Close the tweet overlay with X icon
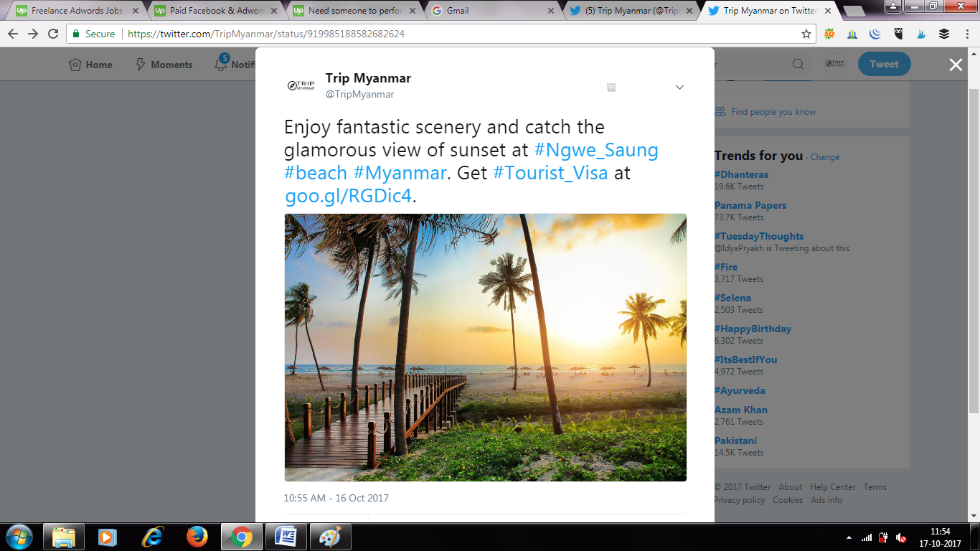Screen dimensions: 980x551 (956, 65)
